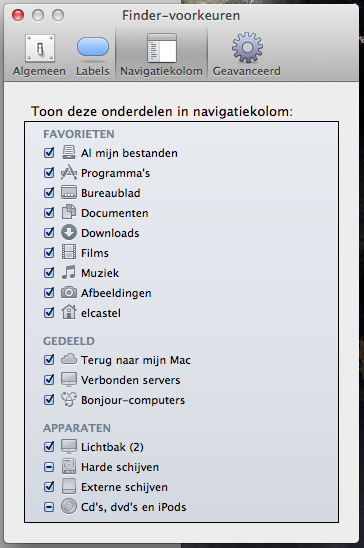Toggle the Bureaublad checkbox
Viewport: 364px width, 548px height.
[x=49, y=193]
